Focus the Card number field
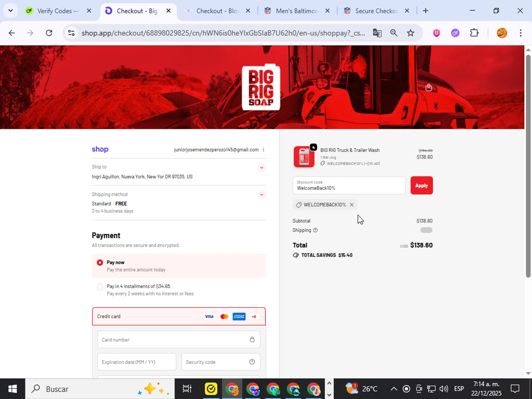Viewport: 532px width, 399px height. tap(179, 340)
